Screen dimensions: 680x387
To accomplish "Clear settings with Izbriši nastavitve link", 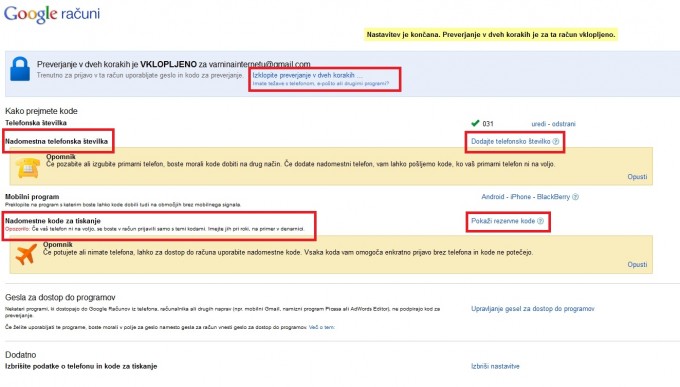I will coord(495,367).
